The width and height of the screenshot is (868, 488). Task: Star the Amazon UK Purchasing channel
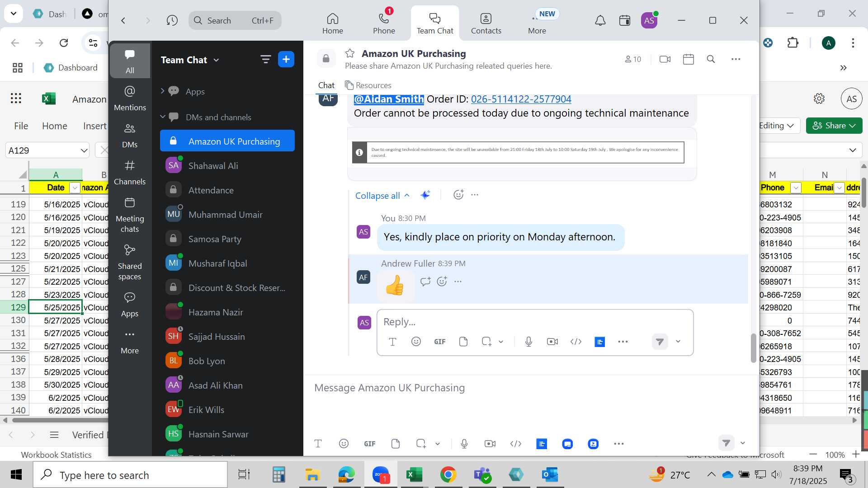coord(350,53)
